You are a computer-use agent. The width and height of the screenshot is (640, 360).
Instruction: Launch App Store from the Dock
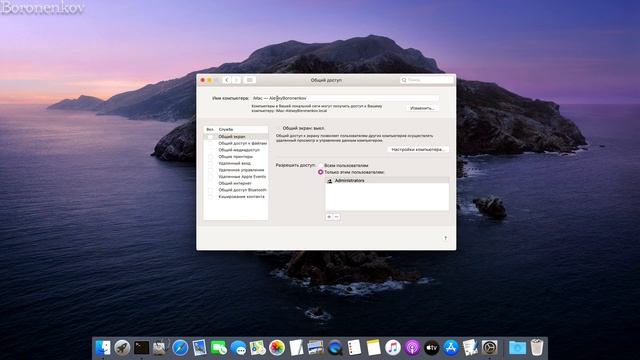(451, 348)
